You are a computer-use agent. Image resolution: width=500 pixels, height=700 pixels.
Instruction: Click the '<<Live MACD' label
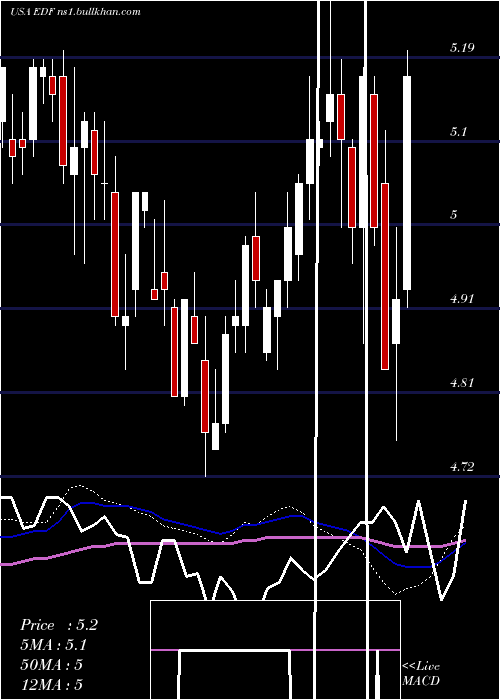(x=421, y=673)
